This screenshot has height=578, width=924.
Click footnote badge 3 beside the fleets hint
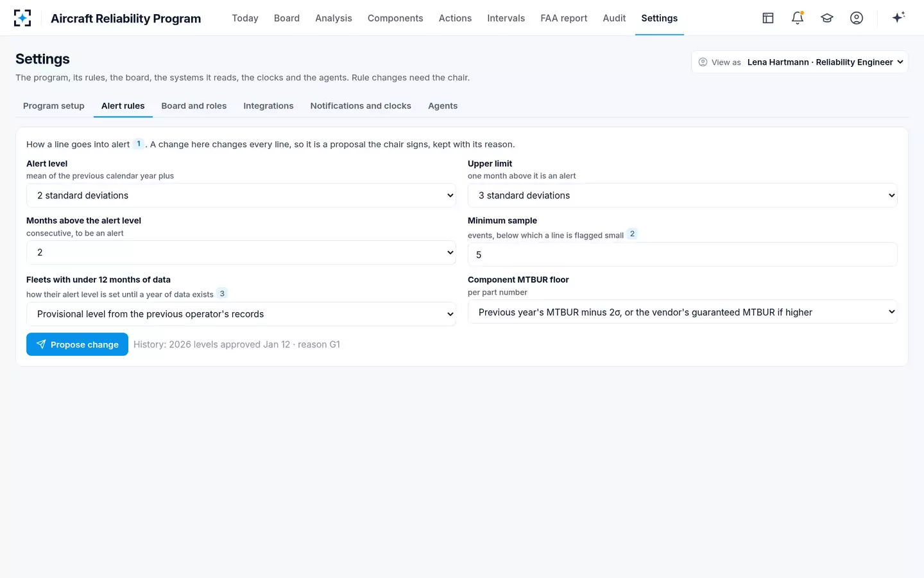pyautogui.click(x=222, y=293)
